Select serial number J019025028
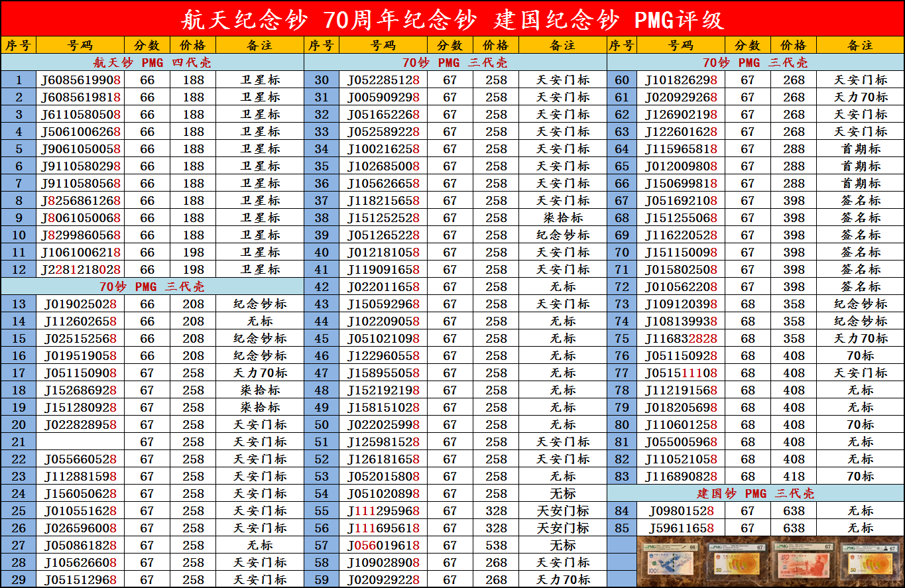This screenshot has width=905, height=588. point(80,304)
